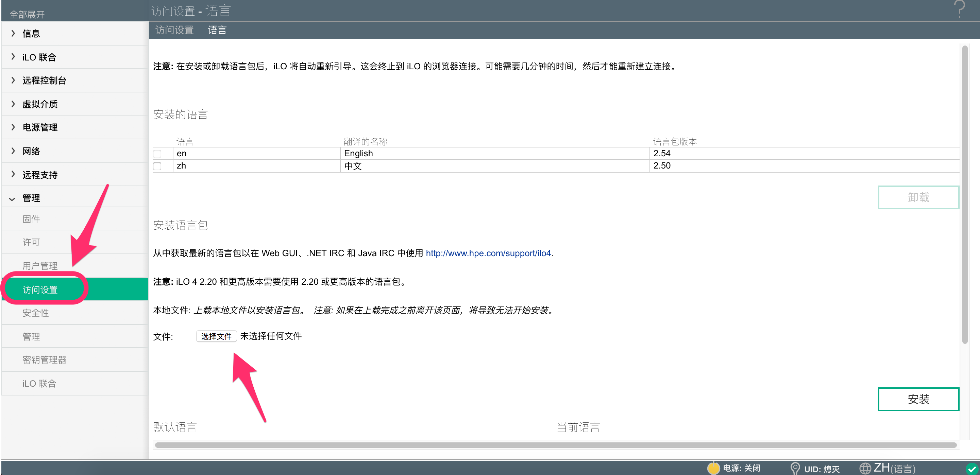Click the 2.50 version cell
Screen dimensions: 980x475
(804, 166)
